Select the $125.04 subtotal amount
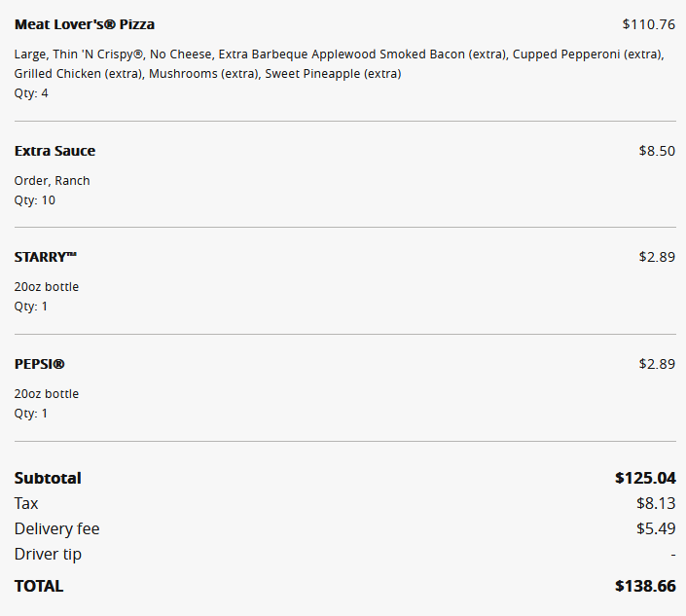This screenshot has width=686, height=616. 645,478
